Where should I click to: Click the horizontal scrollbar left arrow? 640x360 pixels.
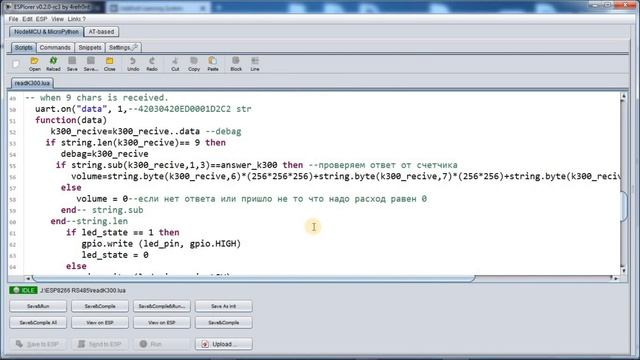tap(28, 278)
